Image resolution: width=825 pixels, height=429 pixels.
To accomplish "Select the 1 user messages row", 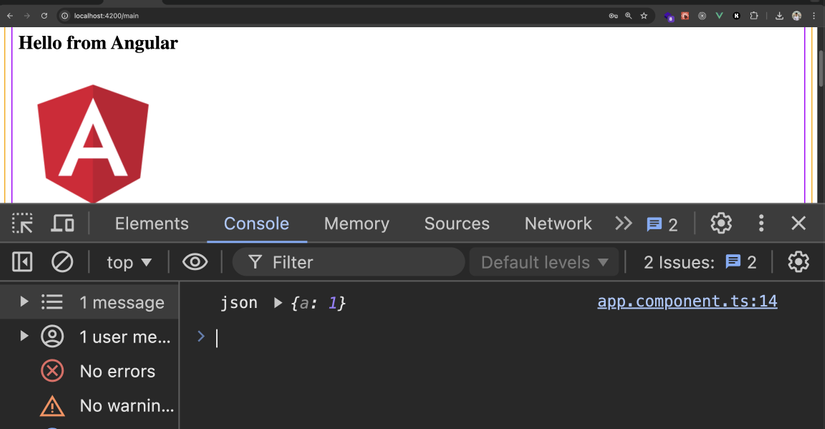I will coord(89,336).
